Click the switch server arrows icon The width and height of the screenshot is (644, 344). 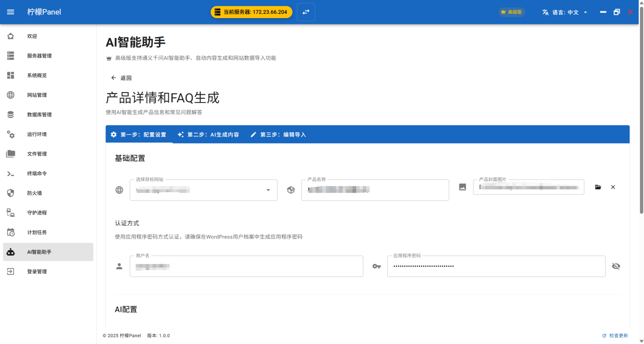306,12
